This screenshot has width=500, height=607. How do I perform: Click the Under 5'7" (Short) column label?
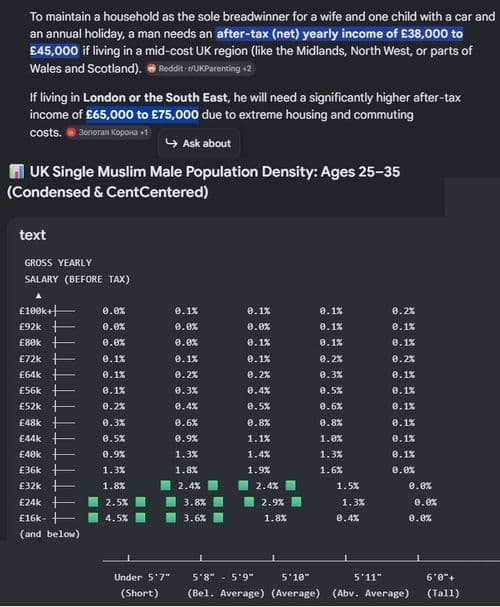[x=141, y=585]
